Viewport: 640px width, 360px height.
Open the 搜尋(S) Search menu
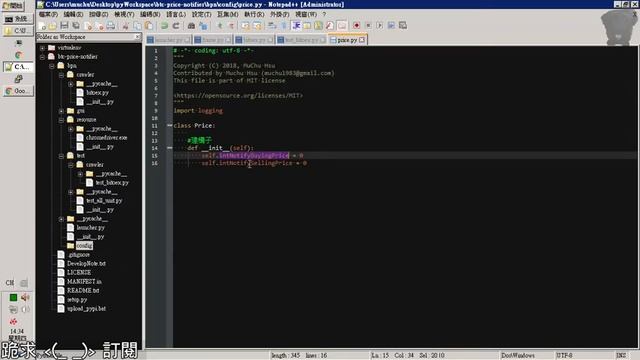point(99,14)
